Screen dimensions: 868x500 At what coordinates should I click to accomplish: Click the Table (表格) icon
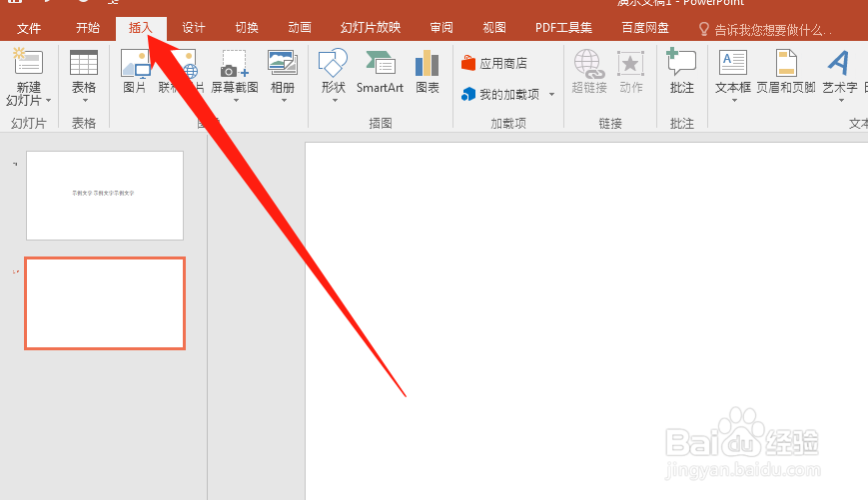(x=84, y=62)
